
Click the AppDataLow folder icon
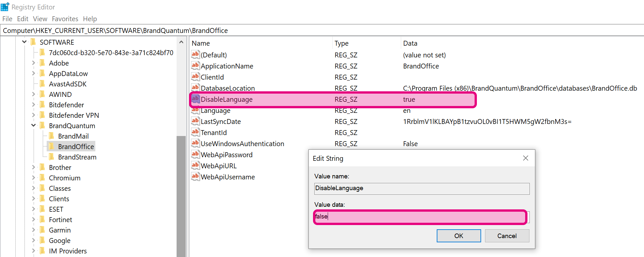click(42, 73)
